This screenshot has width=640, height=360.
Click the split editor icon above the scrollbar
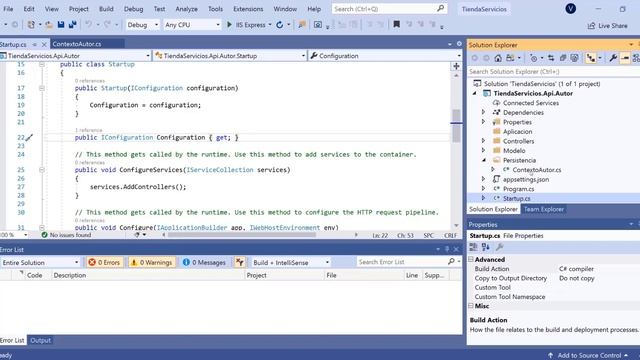point(456,66)
